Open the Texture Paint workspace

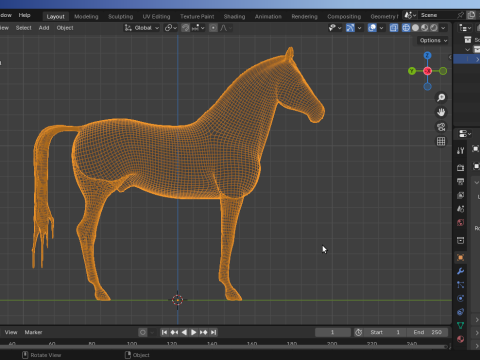pyautogui.click(x=197, y=16)
